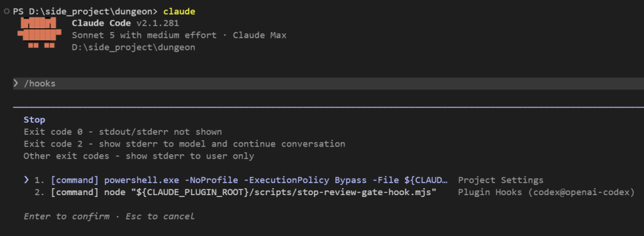Screen dimensions: 644x236
Task: Click the 'Exit code 2' description line
Action: (184, 144)
